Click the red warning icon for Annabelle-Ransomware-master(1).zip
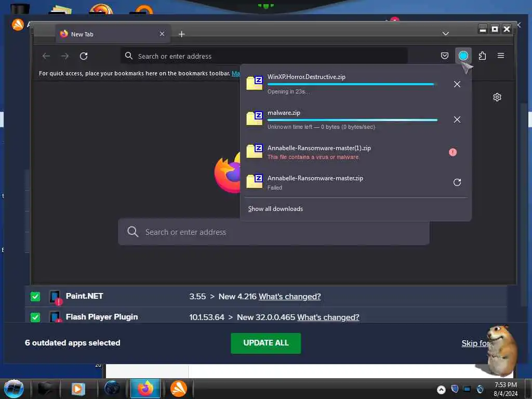This screenshot has height=399, width=532. pos(453,152)
